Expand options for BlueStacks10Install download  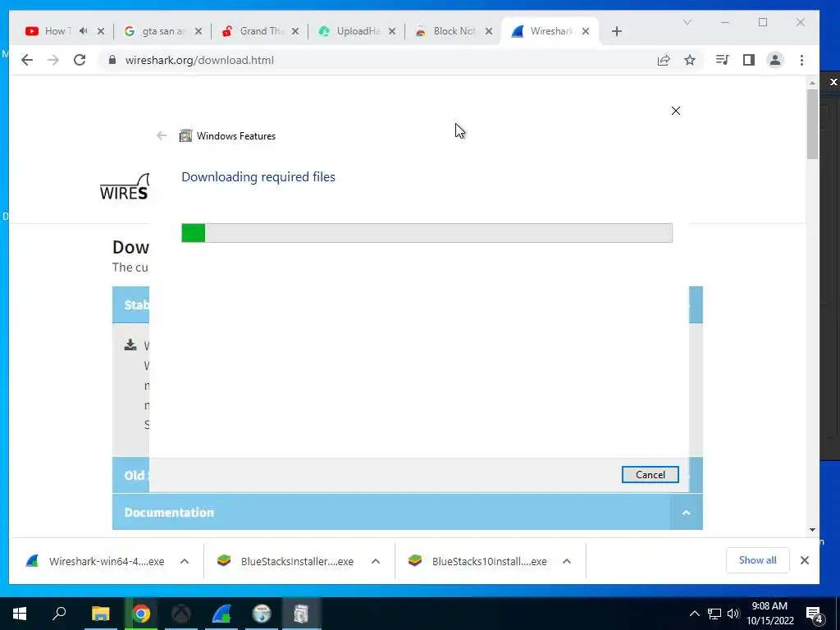pos(567,561)
